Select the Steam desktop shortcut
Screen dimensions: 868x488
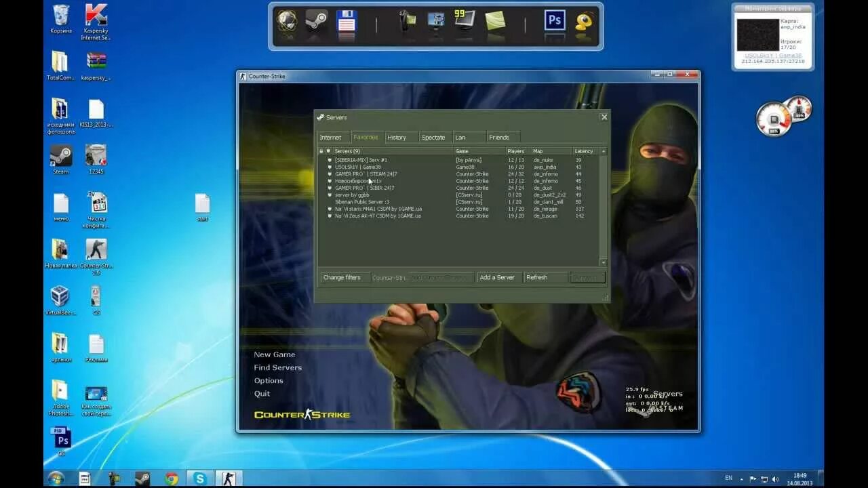61,160
